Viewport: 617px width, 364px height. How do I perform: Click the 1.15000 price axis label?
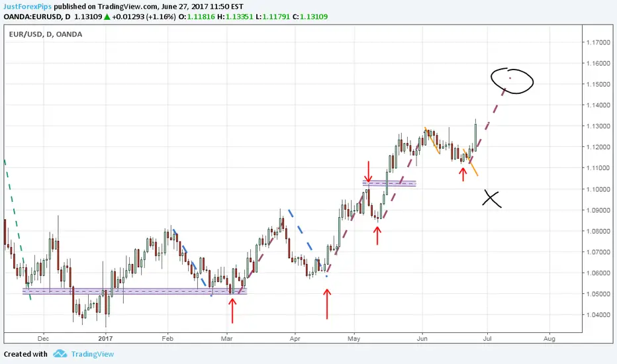click(598, 84)
